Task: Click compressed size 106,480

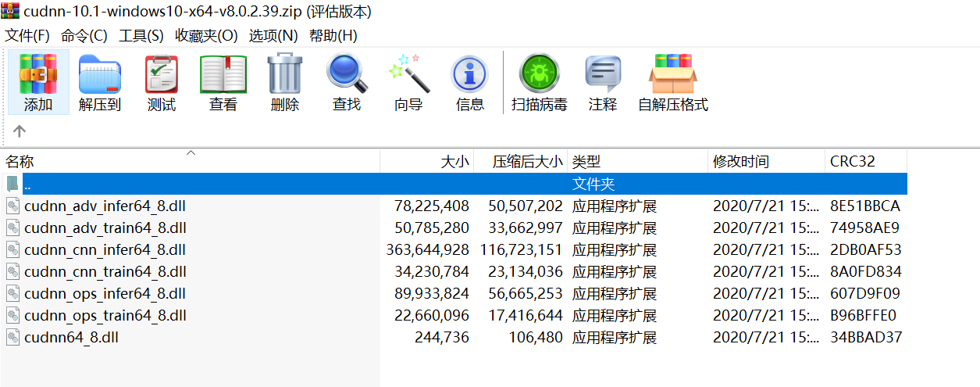Action: pos(536,338)
